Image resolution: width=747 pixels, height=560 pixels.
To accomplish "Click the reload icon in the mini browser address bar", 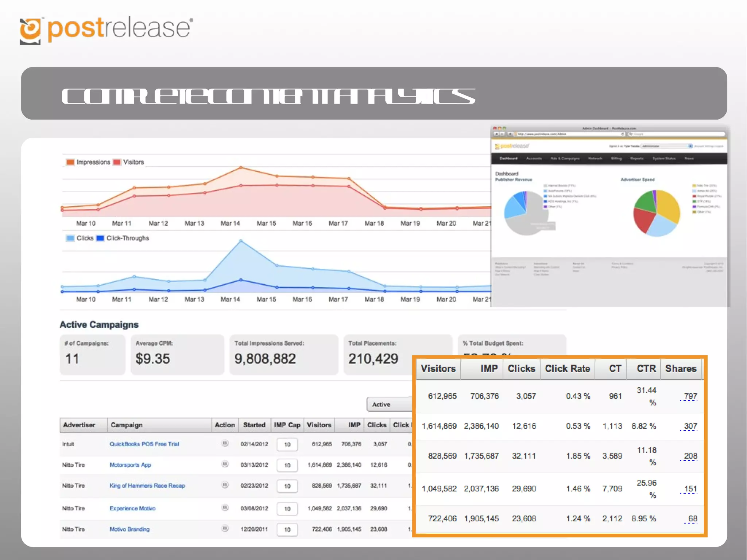I will [x=623, y=134].
